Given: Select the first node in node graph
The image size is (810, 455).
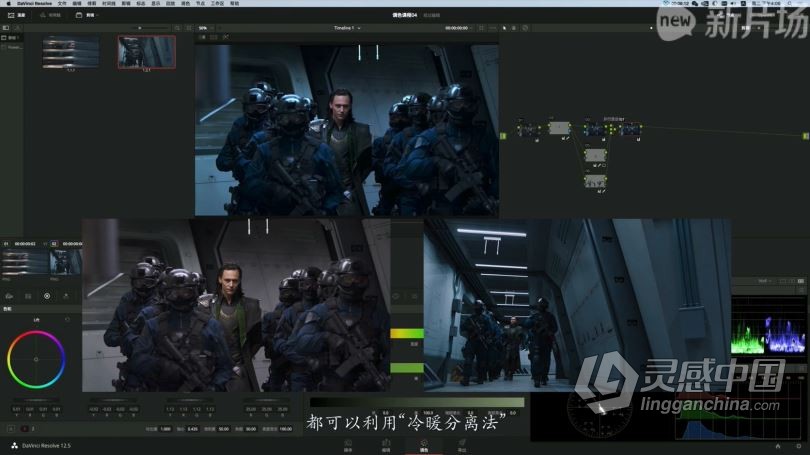Looking at the screenshot, I should click(x=528, y=129).
